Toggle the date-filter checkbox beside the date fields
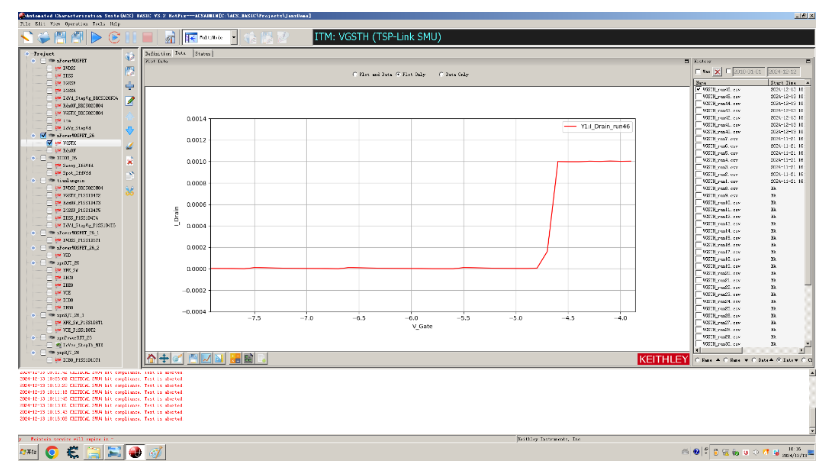The width and height of the screenshot is (824, 462). click(728, 71)
